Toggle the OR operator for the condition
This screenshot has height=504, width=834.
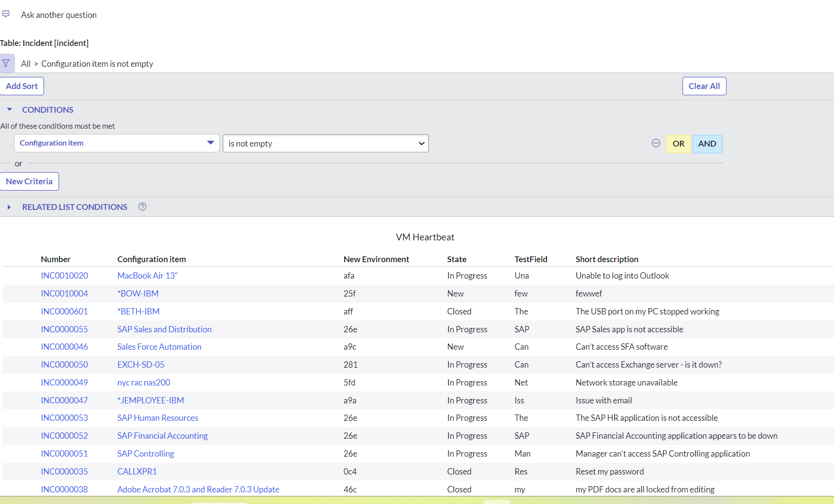[x=678, y=144]
